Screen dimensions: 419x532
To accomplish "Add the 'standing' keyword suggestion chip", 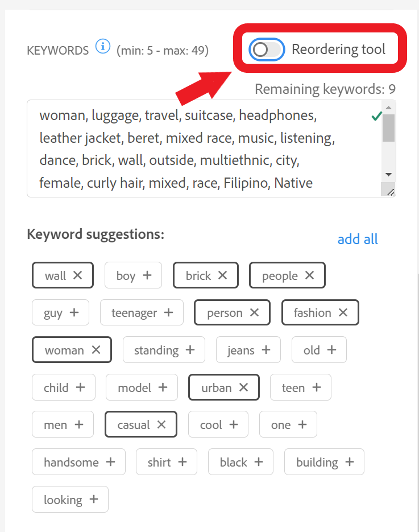I will click(x=164, y=350).
